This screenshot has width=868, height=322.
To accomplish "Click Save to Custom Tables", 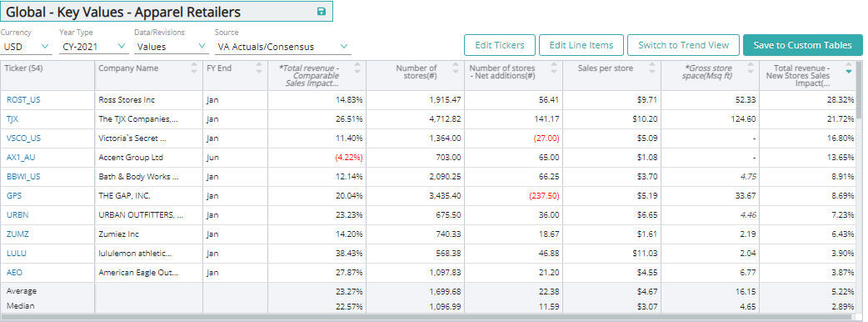I will coord(803,45).
